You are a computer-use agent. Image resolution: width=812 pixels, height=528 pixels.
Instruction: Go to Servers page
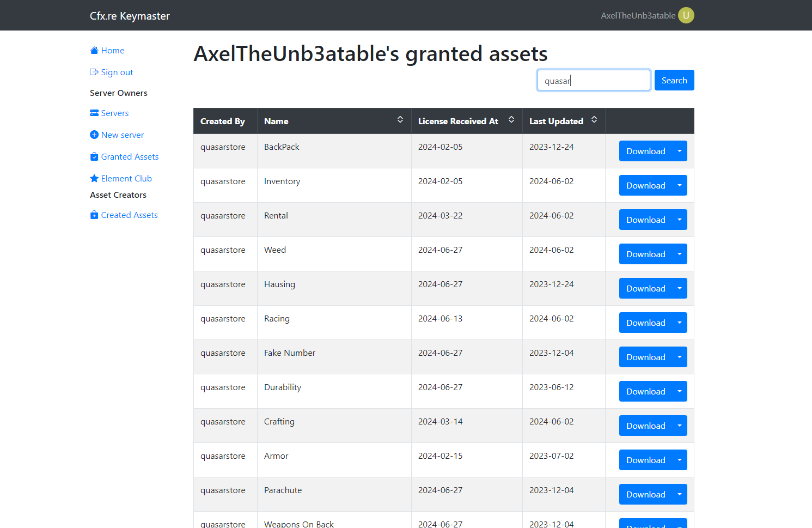[x=115, y=113]
